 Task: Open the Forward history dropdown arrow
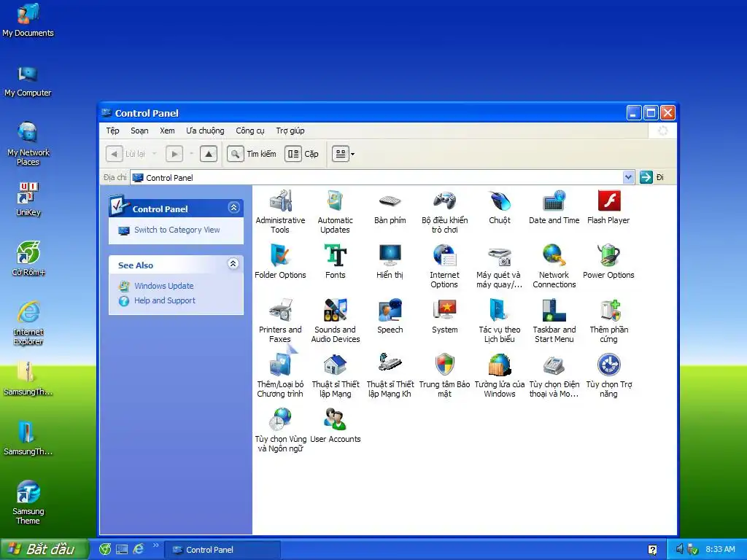[x=192, y=154]
